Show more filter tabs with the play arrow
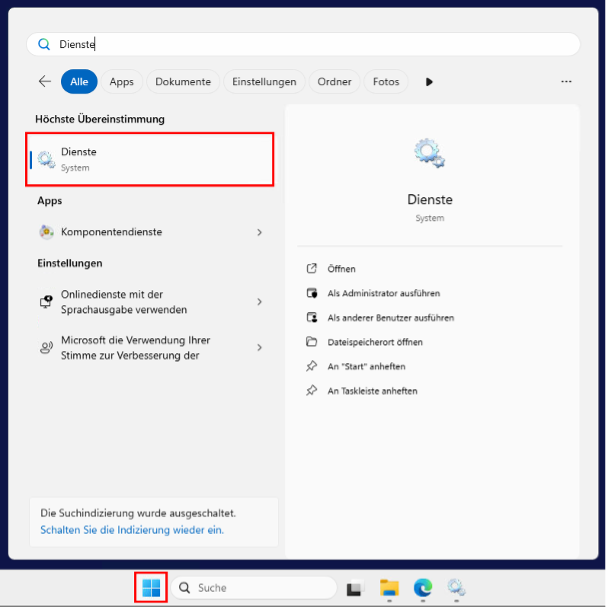Viewport: 606px width, 608px height. [429, 82]
